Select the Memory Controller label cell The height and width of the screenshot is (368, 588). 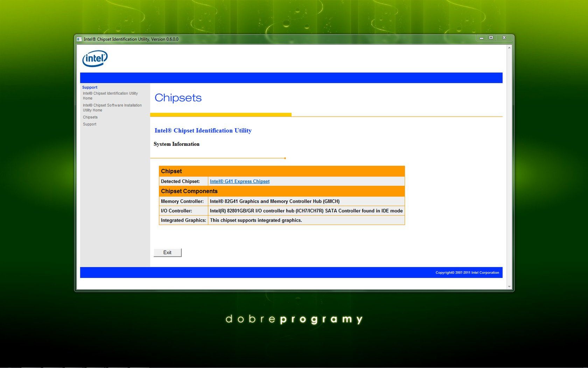[183, 201]
